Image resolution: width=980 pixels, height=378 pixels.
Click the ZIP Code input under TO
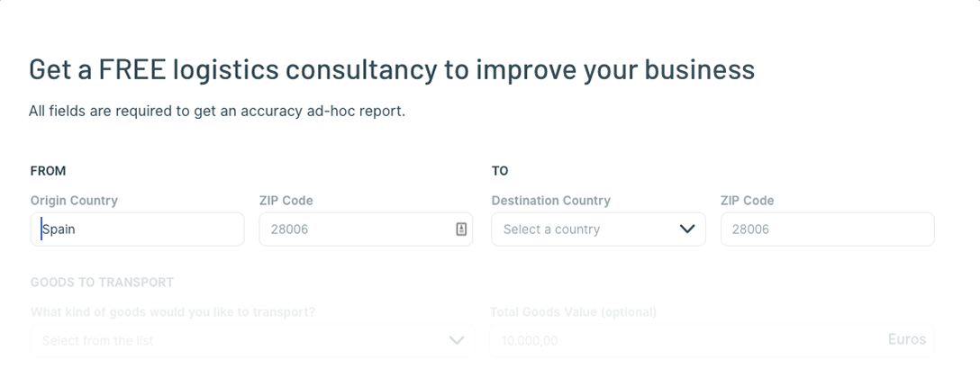pos(828,229)
